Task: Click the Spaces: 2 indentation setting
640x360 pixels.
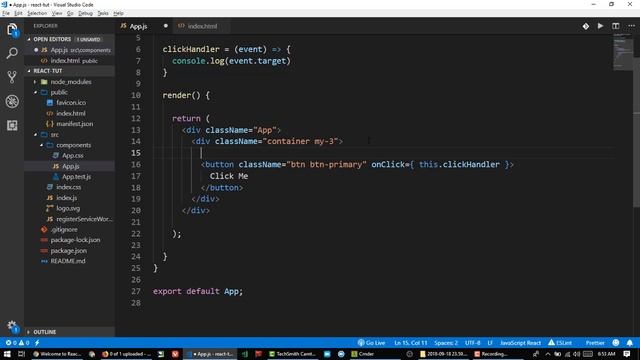Action: pyautogui.click(x=446, y=343)
